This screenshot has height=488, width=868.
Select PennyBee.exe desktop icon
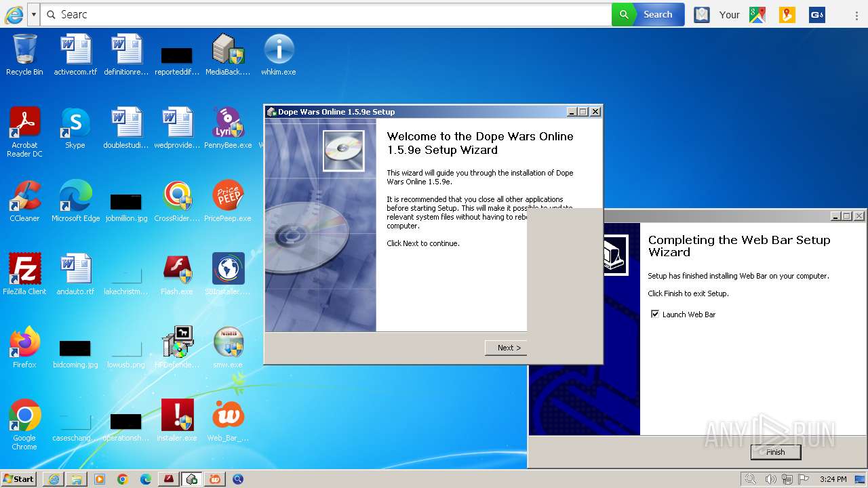(x=228, y=127)
